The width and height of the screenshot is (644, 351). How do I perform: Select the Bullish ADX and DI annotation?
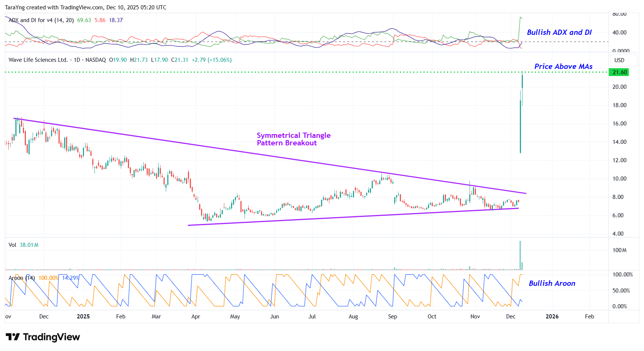click(x=559, y=32)
